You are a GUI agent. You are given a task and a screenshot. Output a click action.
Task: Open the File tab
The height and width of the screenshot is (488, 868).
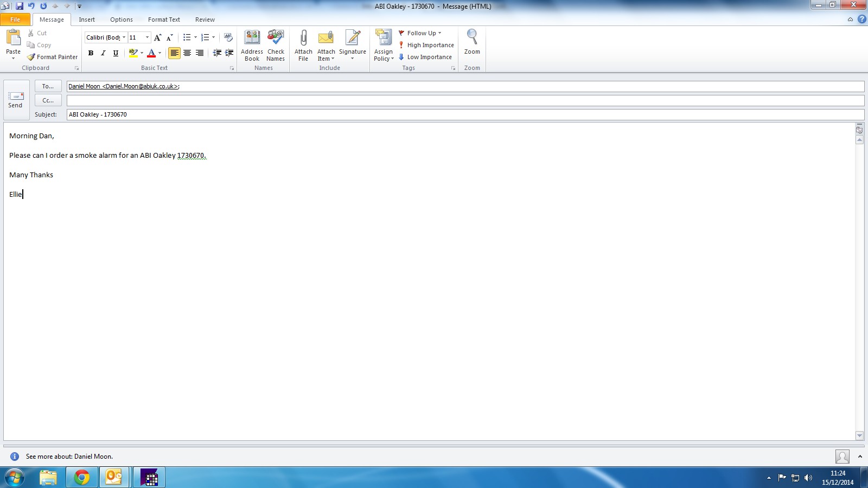15,20
